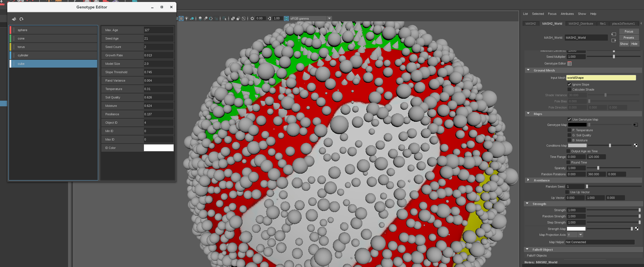Click the refresh icon in Genotype Editor
This screenshot has height=267, width=644.
[x=22, y=19]
